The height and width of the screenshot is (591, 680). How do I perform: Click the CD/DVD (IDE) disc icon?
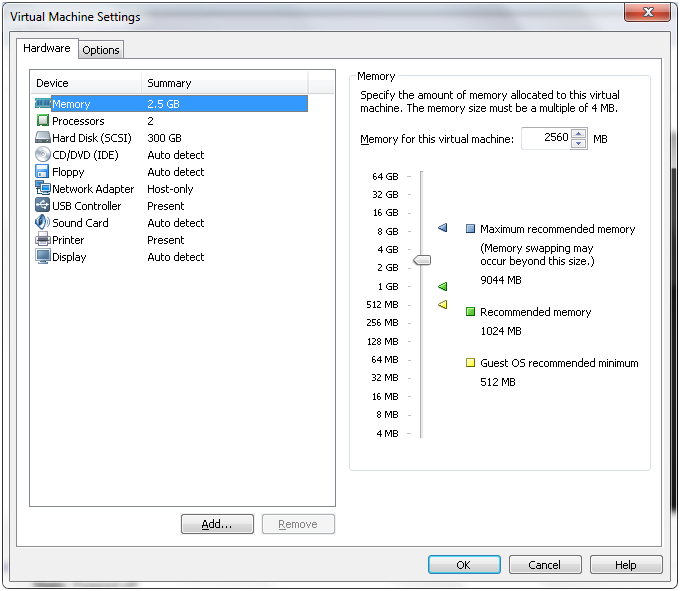point(42,154)
